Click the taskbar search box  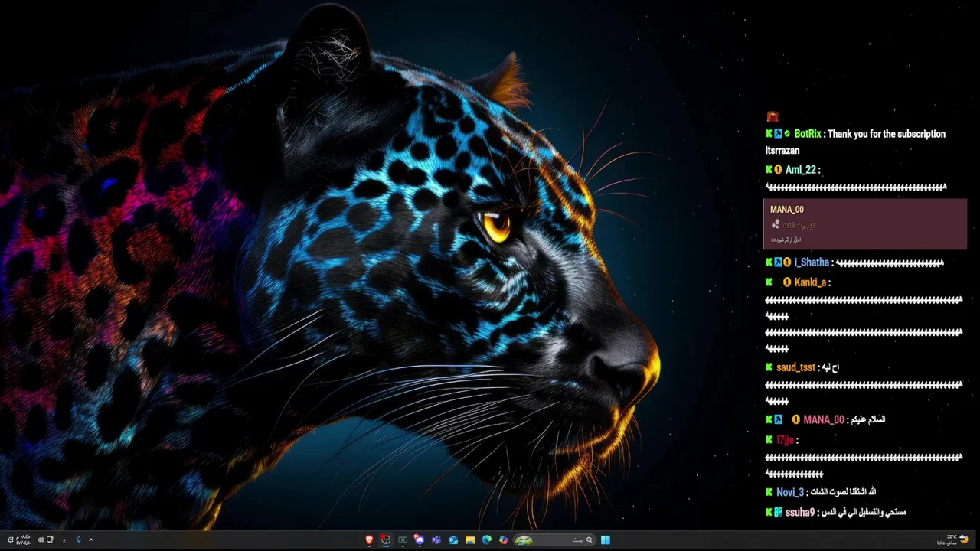[x=554, y=540]
